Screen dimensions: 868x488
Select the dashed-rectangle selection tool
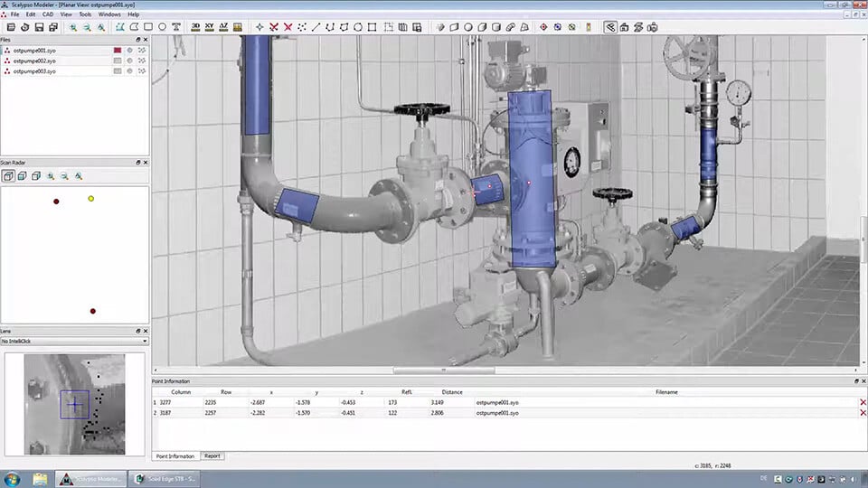pos(389,27)
